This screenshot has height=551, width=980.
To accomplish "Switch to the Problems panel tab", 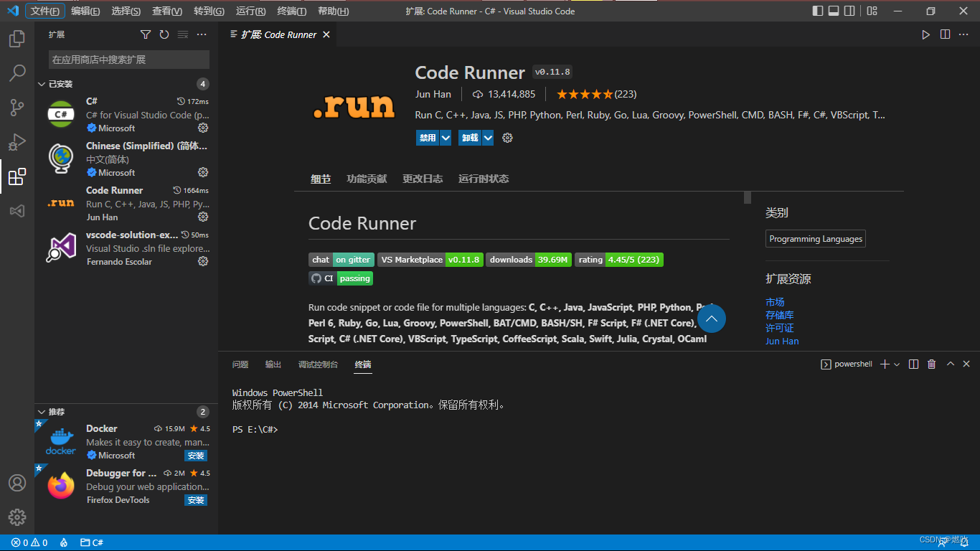I will tap(240, 364).
